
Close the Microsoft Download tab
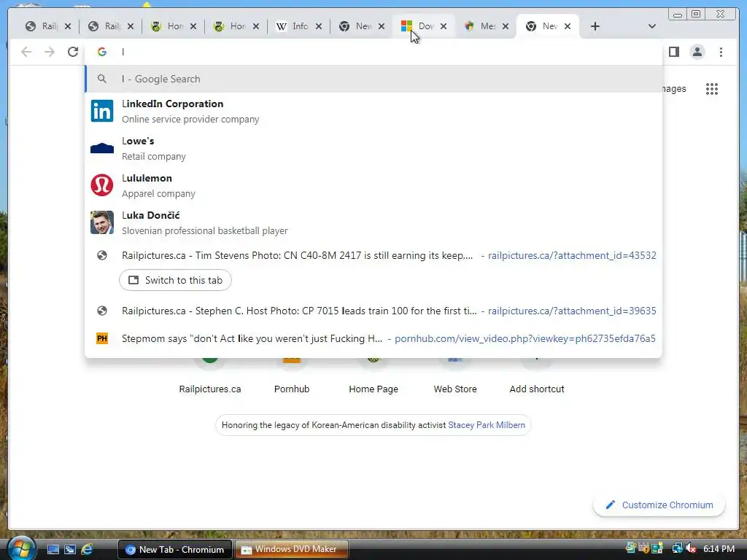click(444, 26)
